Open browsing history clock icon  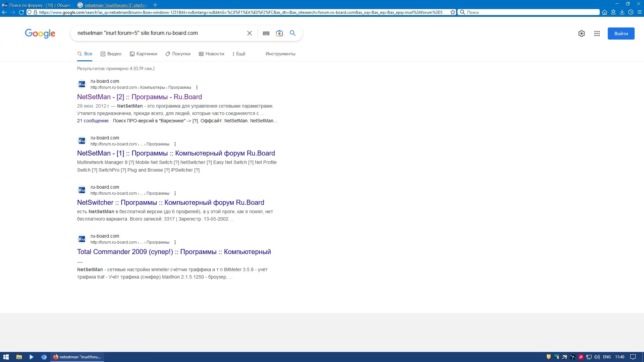(631, 12)
